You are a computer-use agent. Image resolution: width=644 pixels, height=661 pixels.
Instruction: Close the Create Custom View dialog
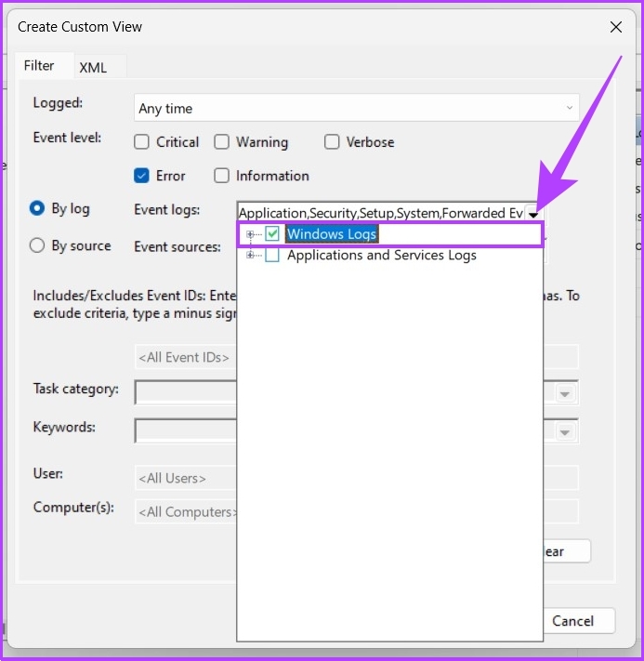(616, 27)
